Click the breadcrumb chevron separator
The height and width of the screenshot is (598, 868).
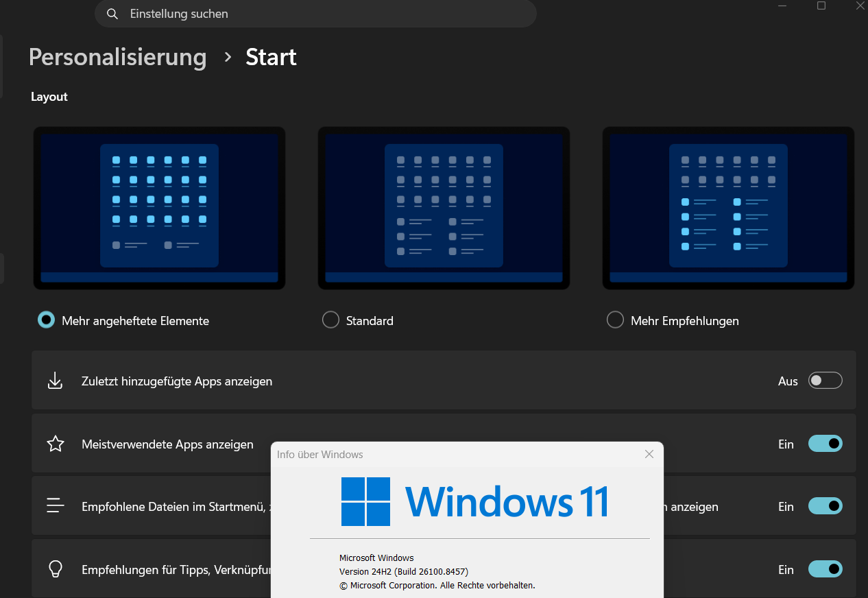[228, 58]
